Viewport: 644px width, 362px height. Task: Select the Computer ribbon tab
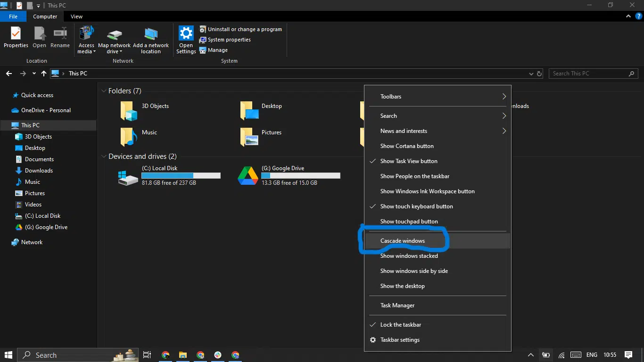tap(45, 16)
